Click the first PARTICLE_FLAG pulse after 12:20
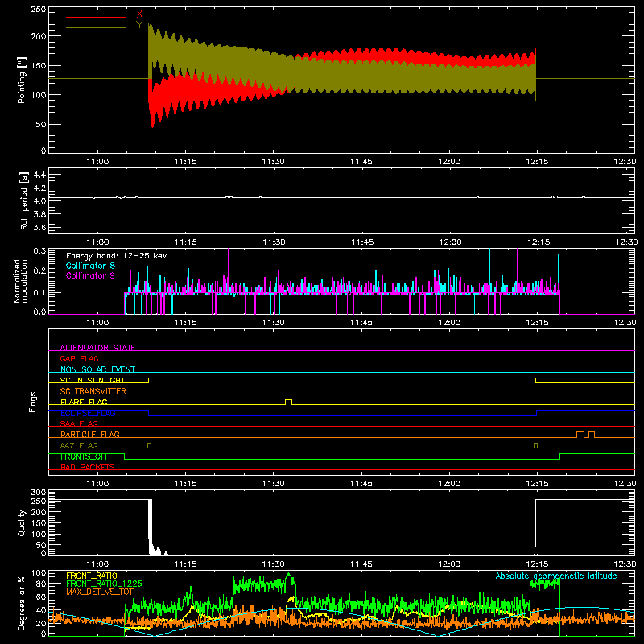 click(580, 435)
